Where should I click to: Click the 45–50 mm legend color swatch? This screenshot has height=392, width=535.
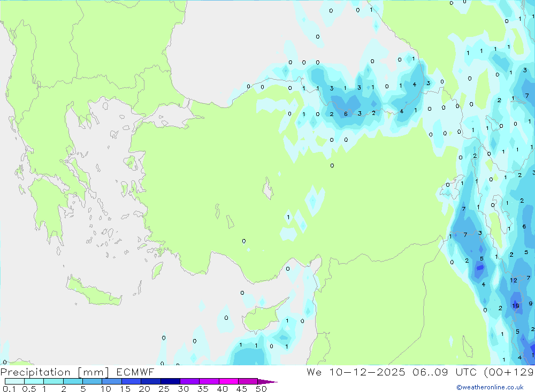point(248,381)
